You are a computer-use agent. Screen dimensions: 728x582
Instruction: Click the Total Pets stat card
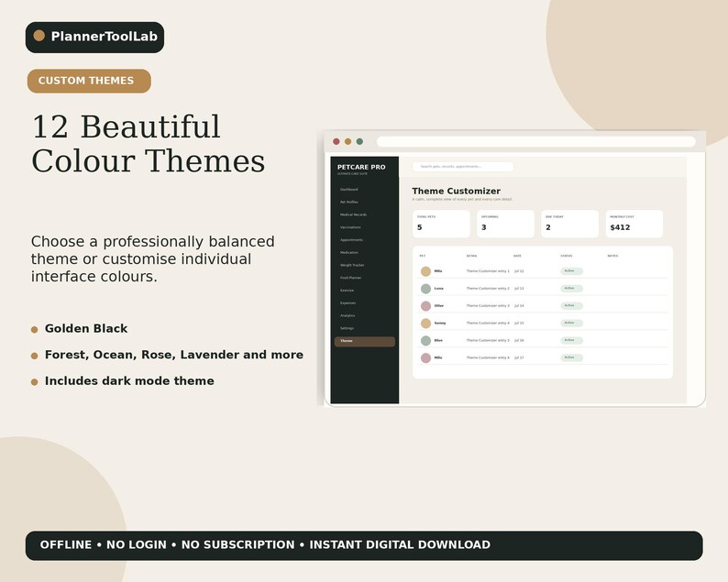click(x=441, y=224)
